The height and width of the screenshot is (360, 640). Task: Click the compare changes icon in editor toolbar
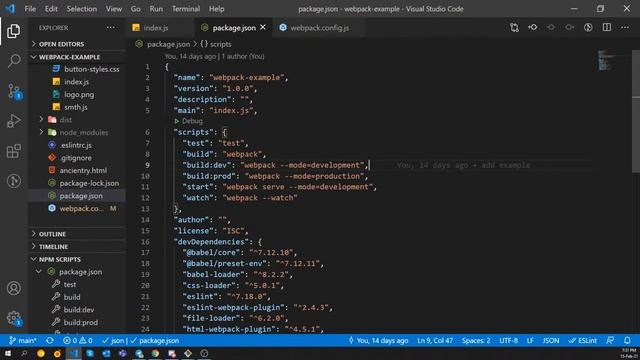[x=514, y=27]
